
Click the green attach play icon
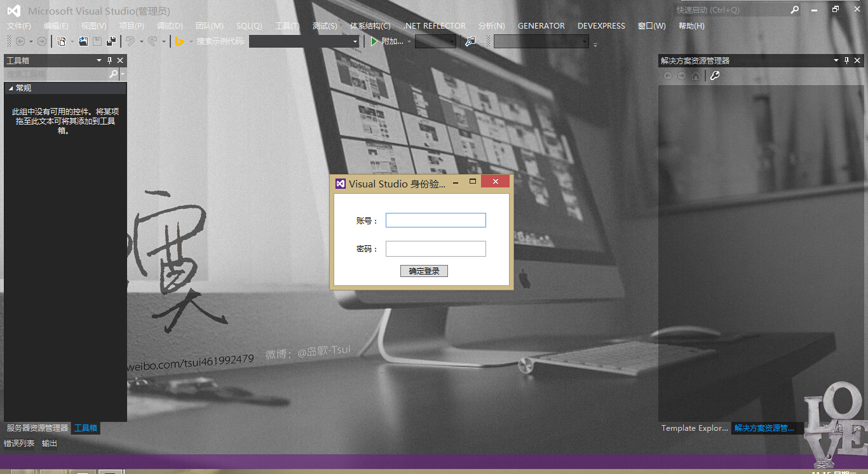coord(374,41)
